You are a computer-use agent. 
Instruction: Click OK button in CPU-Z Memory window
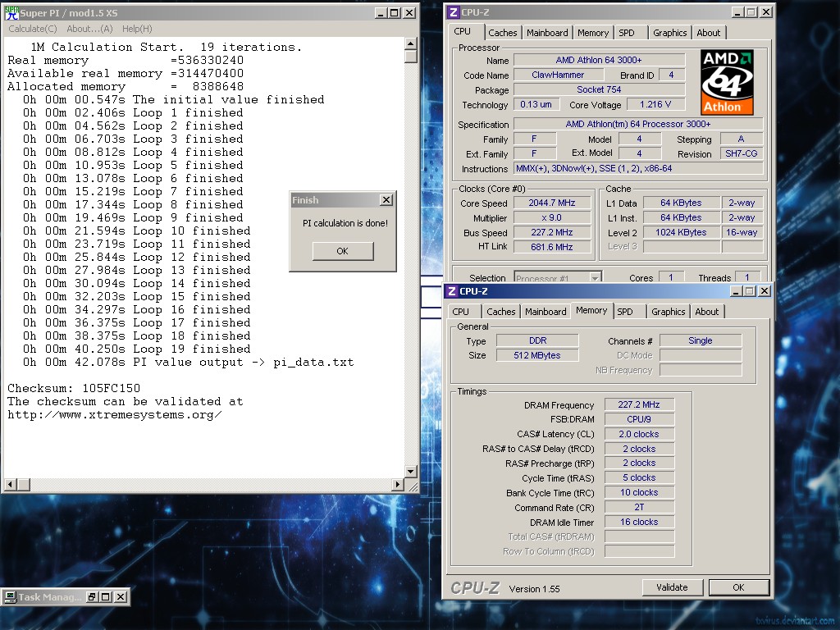coord(739,587)
